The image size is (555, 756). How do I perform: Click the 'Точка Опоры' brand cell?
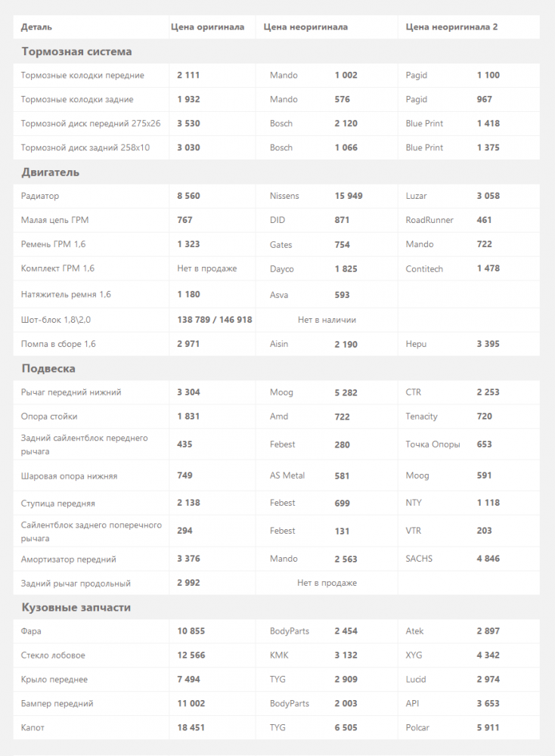[x=433, y=445]
